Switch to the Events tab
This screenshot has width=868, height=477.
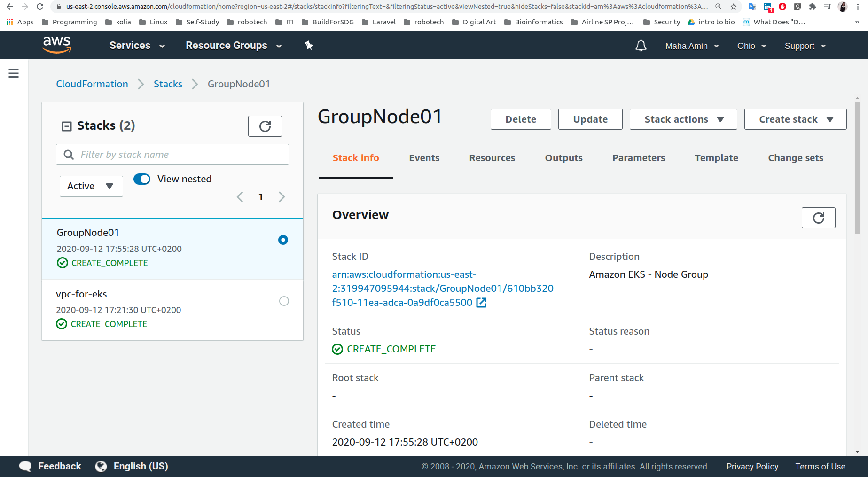424,158
